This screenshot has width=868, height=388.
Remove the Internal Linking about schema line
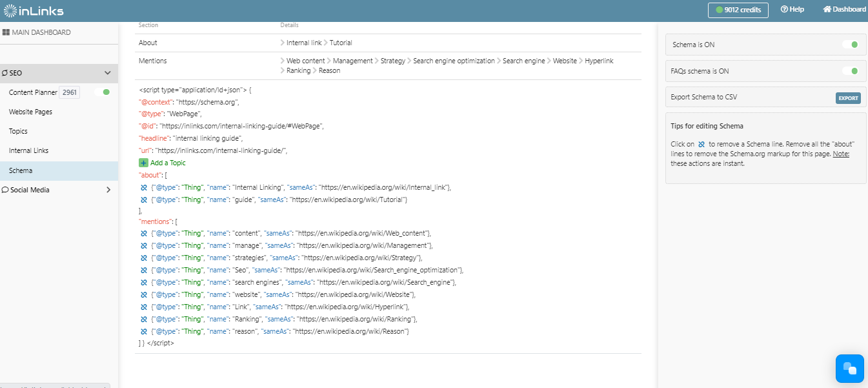pos(144,187)
